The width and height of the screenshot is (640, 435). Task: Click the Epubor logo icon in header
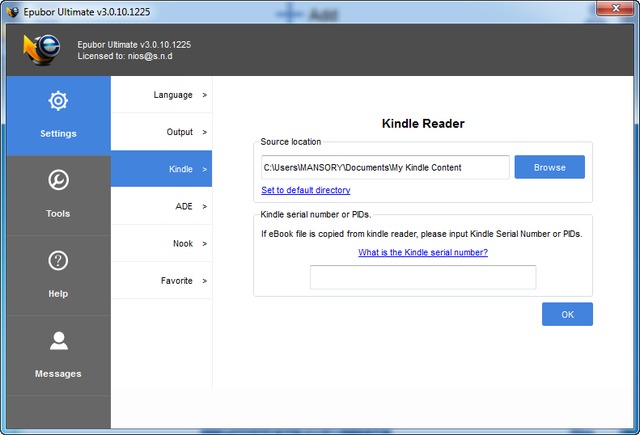pos(42,49)
